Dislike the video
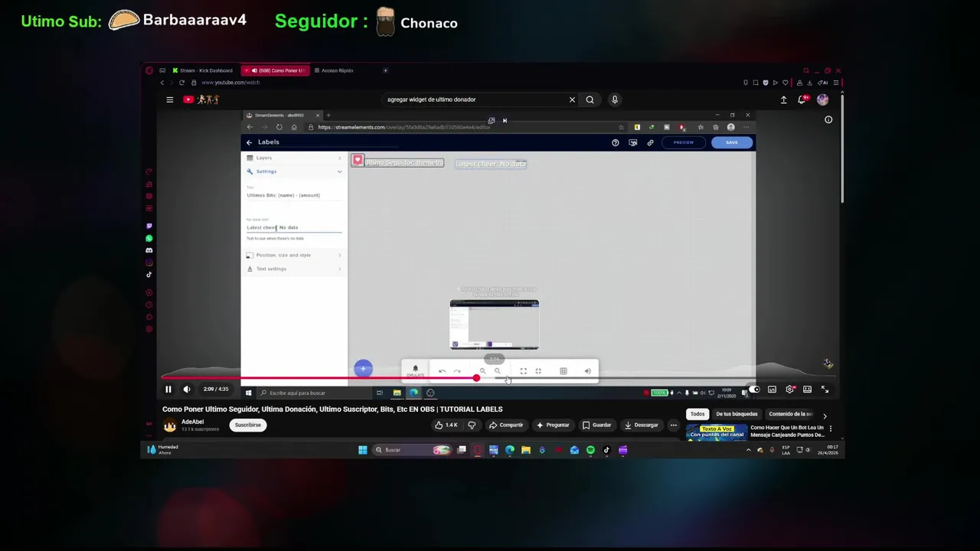 (472, 425)
